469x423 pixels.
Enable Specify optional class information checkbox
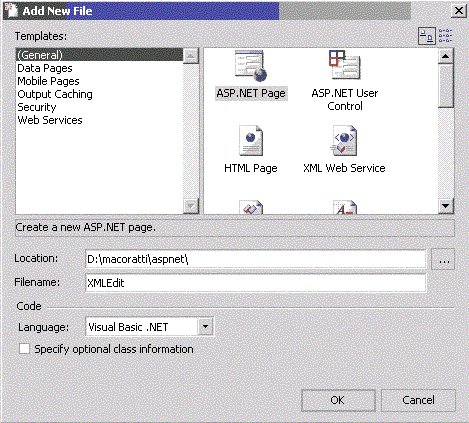[x=24, y=349]
